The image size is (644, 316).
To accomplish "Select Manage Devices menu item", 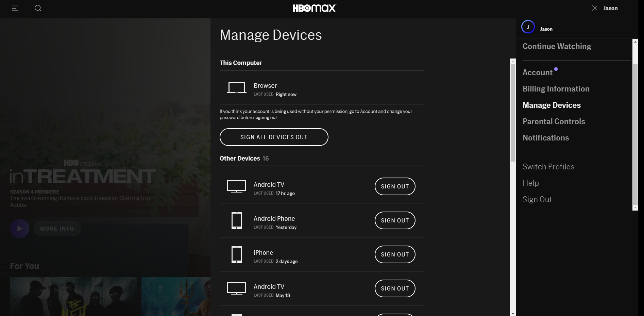I will pyautogui.click(x=552, y=105).
